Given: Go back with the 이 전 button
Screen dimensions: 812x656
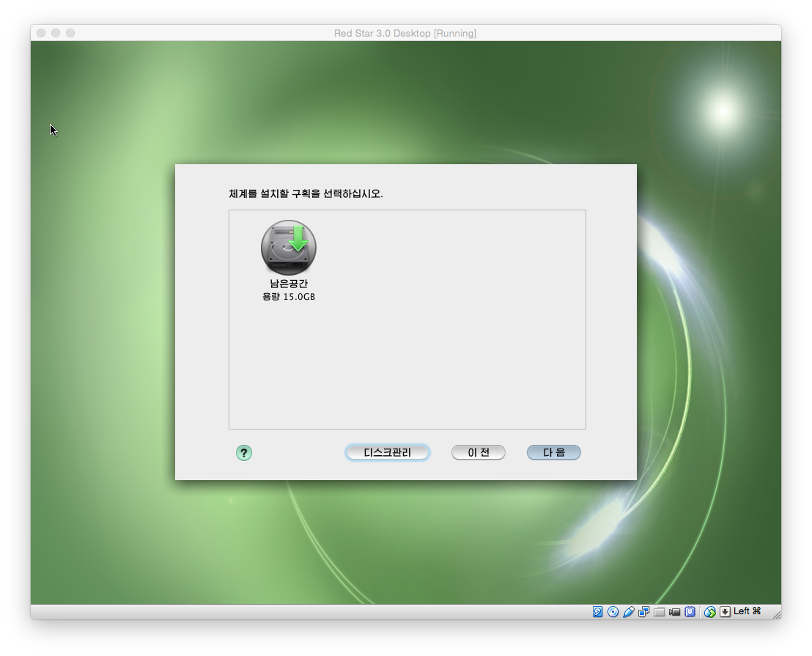Looking at the screenshot, I should [x=478, y=453].
